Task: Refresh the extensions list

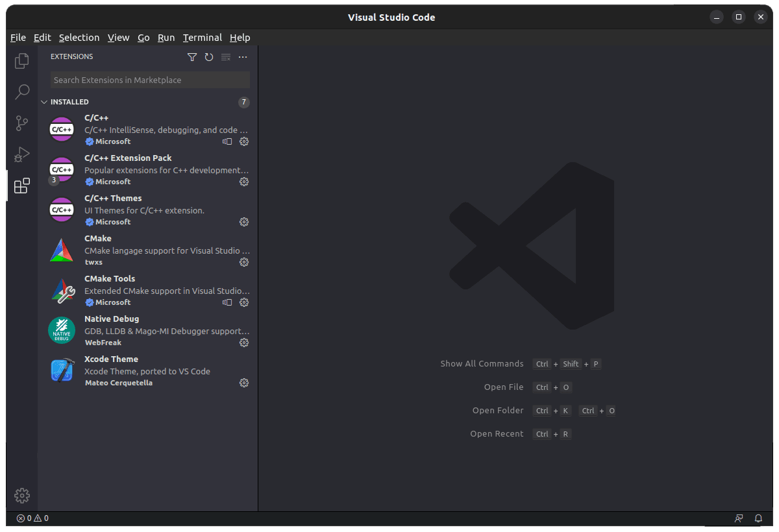Action: pos(208,57)
